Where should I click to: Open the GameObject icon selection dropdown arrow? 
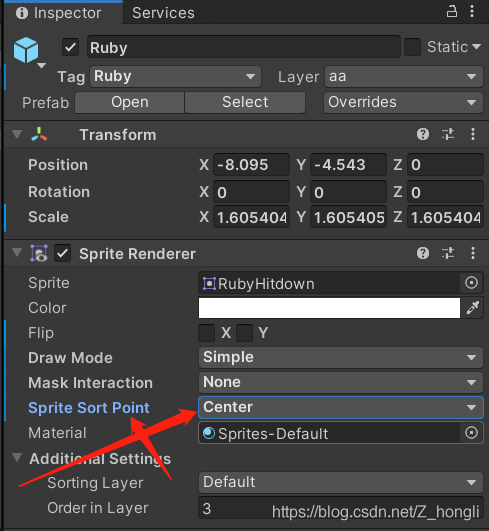(42, 65)
